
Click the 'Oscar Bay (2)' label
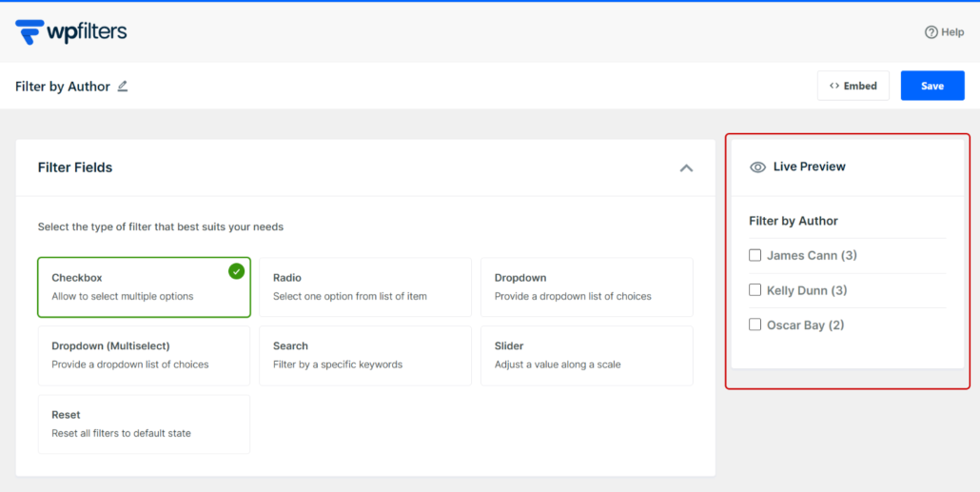[805, 325]
